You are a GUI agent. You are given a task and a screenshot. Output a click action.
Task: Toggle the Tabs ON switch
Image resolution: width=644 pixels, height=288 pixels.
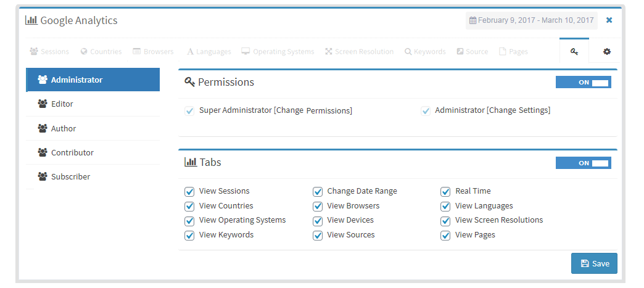click(583, 163)
